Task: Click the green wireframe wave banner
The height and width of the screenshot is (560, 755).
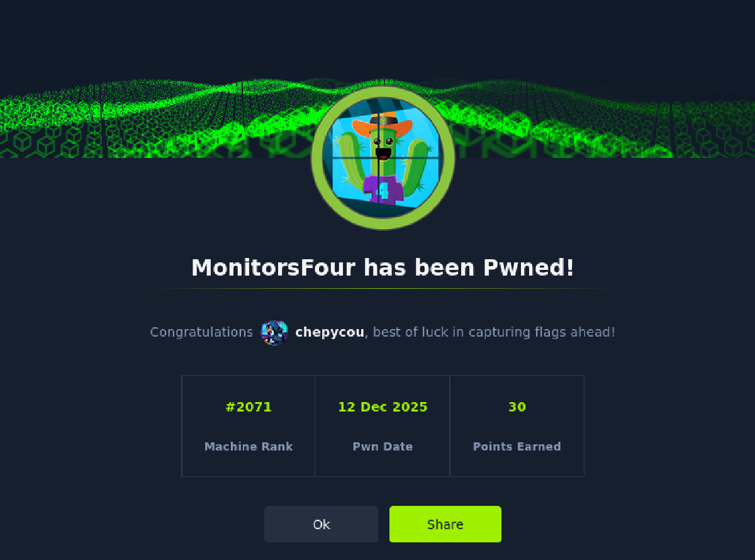Action: point(157,120)
